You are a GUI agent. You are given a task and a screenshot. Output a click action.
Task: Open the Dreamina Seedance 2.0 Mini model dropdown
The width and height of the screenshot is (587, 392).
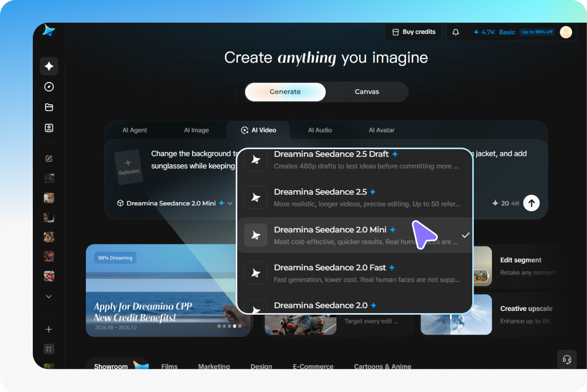(x=175, y=203)
